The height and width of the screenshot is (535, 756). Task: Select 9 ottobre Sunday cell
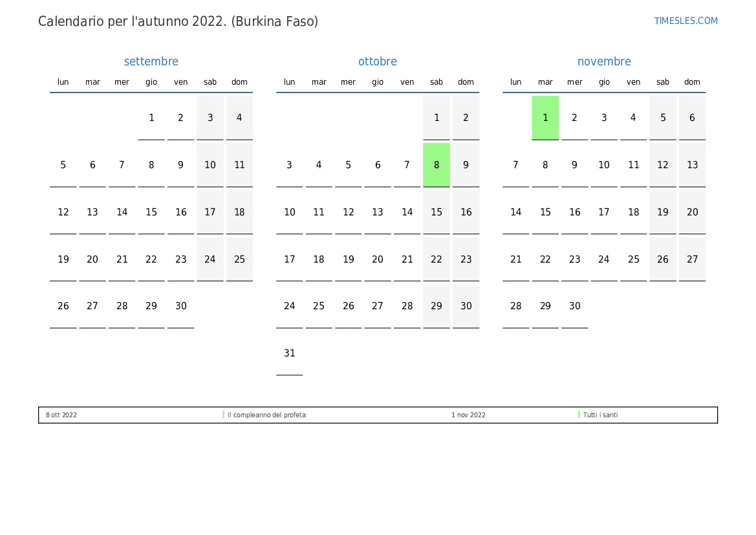click(466, 165)
